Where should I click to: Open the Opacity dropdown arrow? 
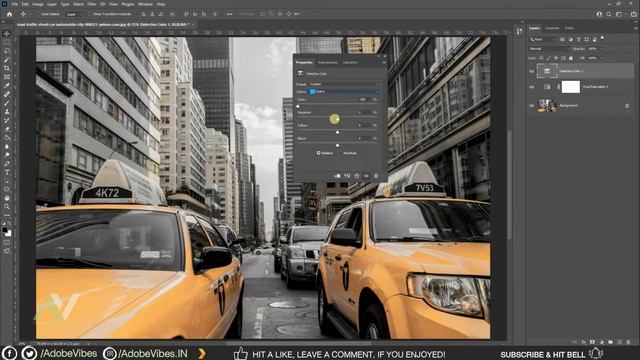point(600,49)
